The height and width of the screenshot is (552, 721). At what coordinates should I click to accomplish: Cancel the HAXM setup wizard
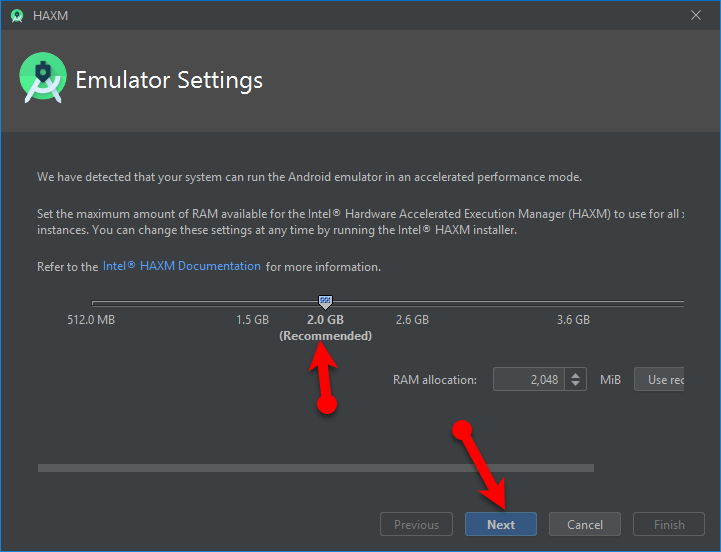(x=585, y=525)
